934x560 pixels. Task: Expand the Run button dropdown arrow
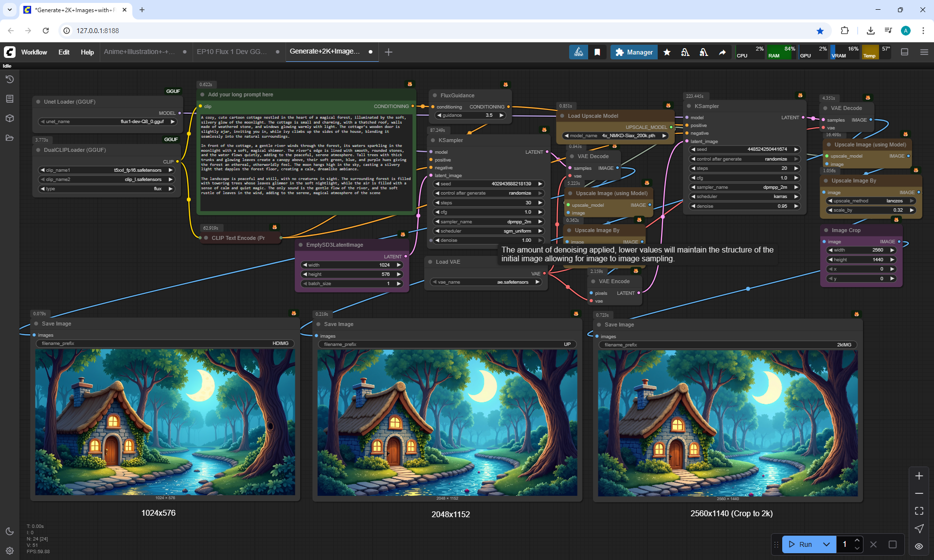pos(826,544)
